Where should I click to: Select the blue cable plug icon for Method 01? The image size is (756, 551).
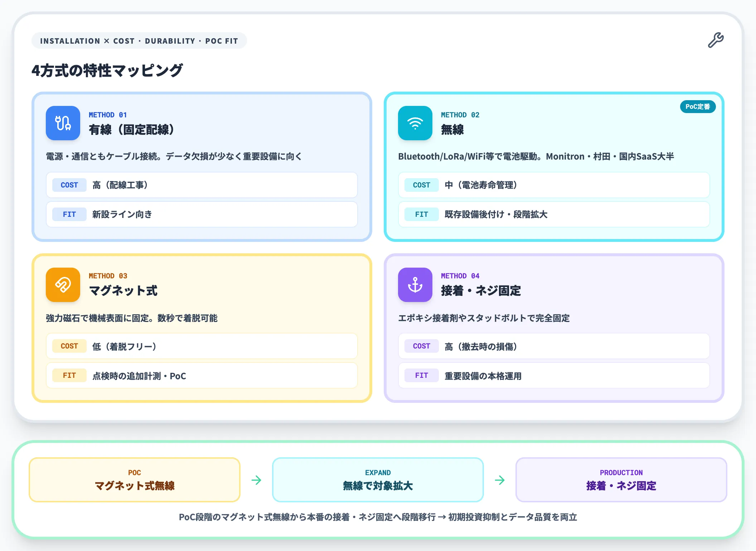[x=63, y=123]
